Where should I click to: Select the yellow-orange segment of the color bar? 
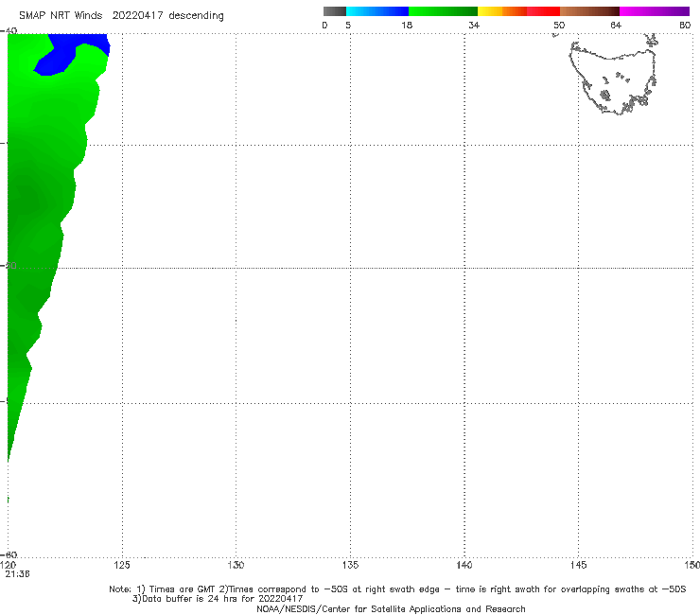pyautogui.click(x=502, y=11)
